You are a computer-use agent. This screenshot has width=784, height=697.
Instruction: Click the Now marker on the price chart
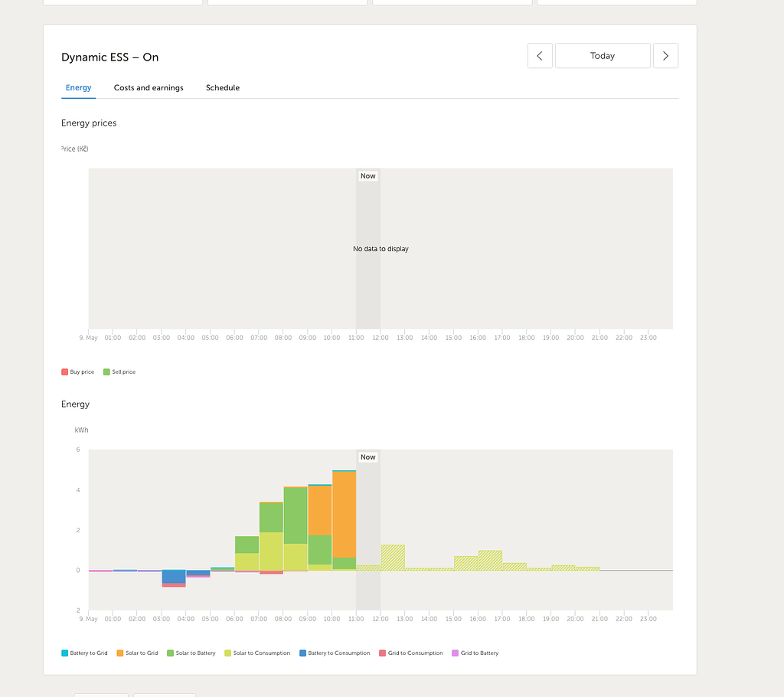click(x=367, y=175)
